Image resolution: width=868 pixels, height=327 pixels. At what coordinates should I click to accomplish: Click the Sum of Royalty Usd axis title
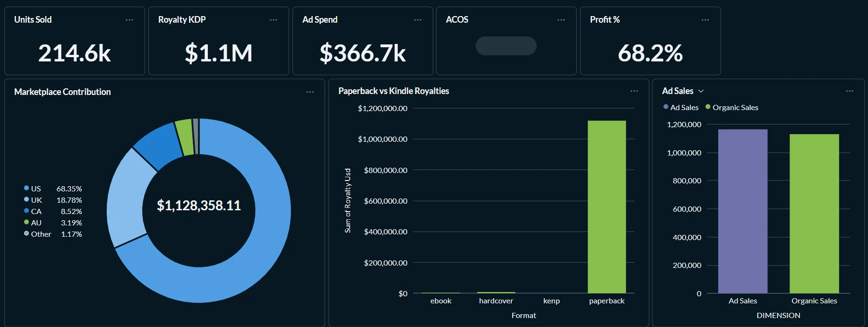[348, 200]
